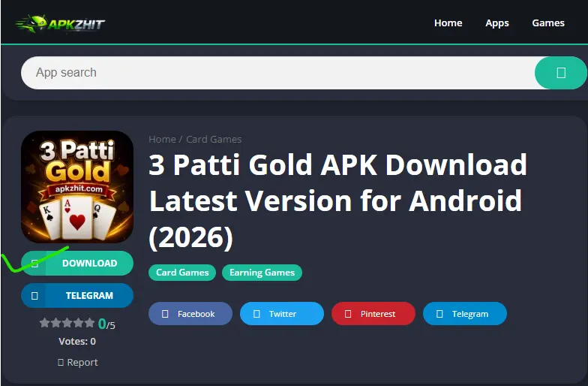Open the Apps menu item
588x386 pixels.
click(x=497, y=23)
